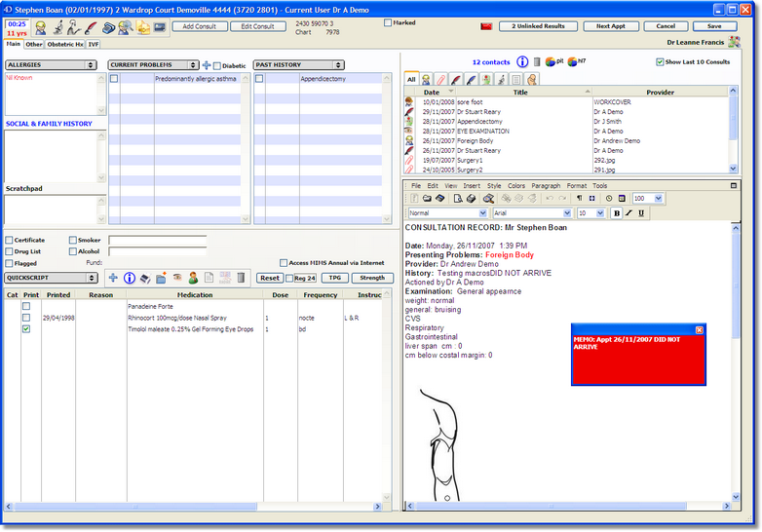The image size is (762, 532).
Task: Click the red quill letter icon in the top toolbar
Action: tap(91, 27)
